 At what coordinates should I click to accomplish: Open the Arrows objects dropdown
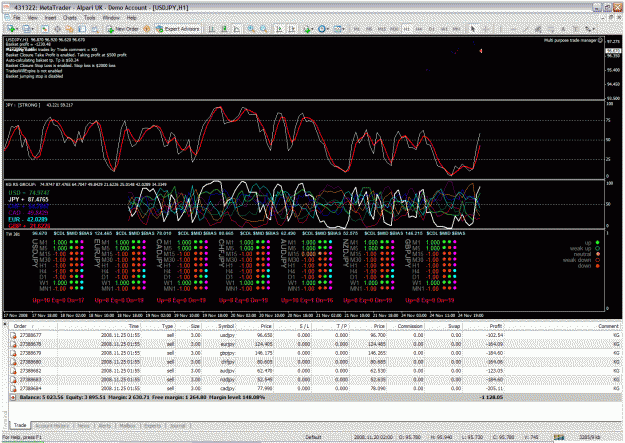[590, 29]
